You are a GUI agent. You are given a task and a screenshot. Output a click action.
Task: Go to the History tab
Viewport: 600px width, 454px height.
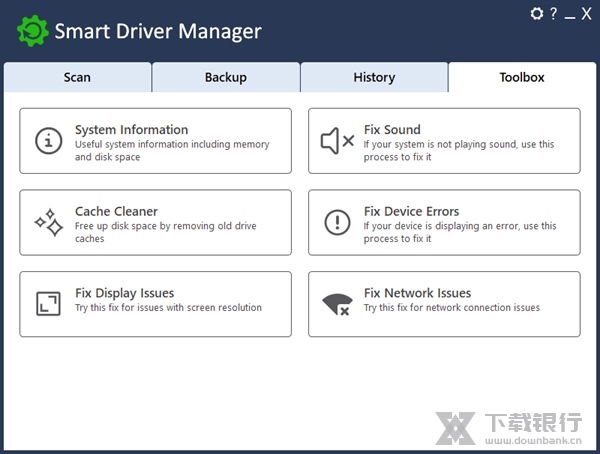374,77
